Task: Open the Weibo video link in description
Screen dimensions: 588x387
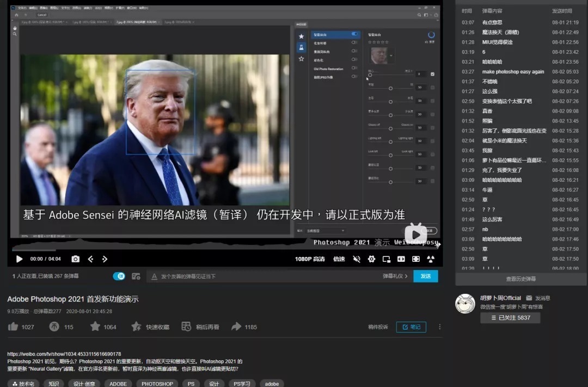Action: [x=64, y=354]
